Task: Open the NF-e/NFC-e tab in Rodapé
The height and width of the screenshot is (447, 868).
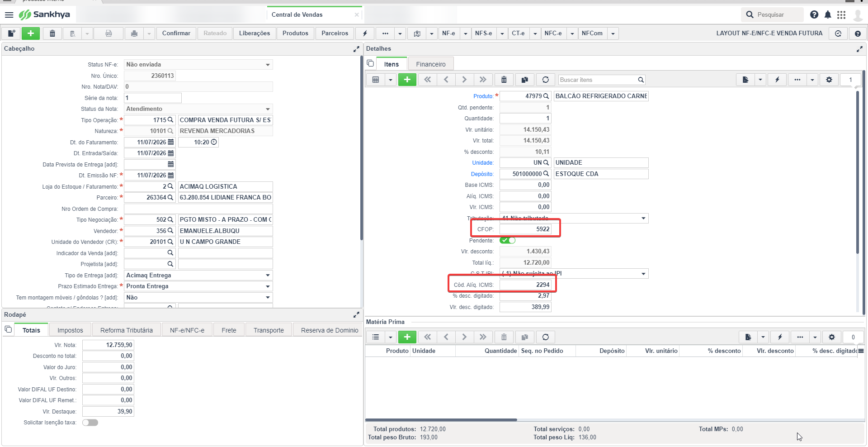Action: pos(187,330)
